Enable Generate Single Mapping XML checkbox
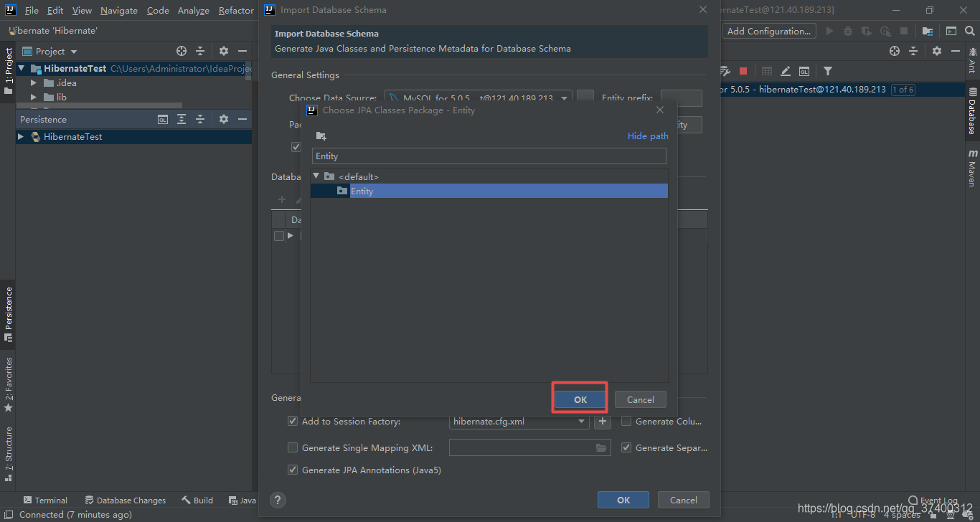The height and width of the screenshot is (522, 980). pyautogui.click(x=293, y=448)
